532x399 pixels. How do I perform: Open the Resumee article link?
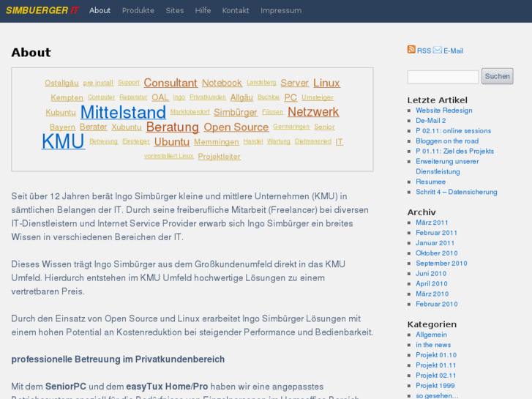pyautogui.click(x=430, y=182)
